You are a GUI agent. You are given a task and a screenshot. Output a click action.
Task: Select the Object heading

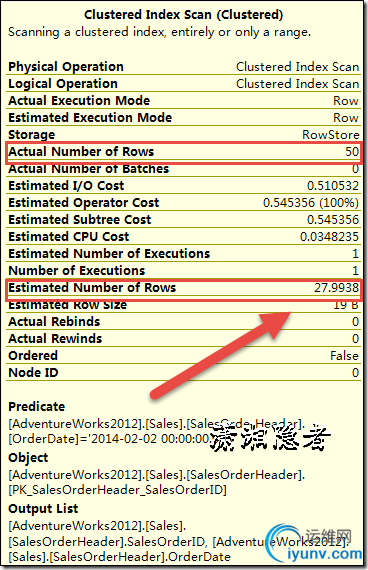pos(28,457)
